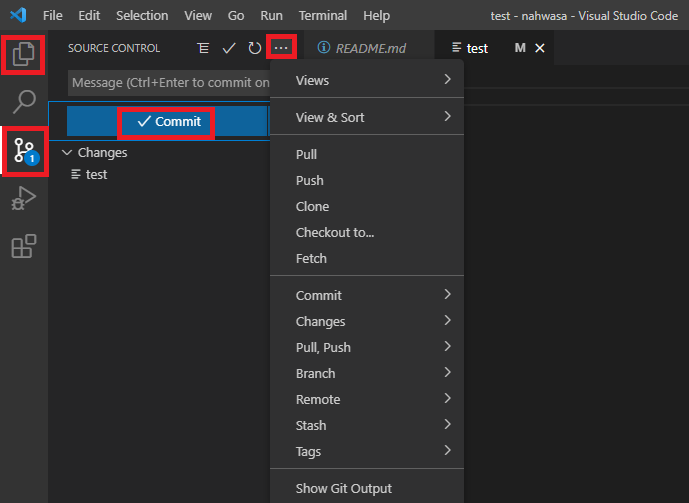Select Clone from the menu
Viewport: 689px width, 503px height.
pyautogui.click(x=367, y=206)
